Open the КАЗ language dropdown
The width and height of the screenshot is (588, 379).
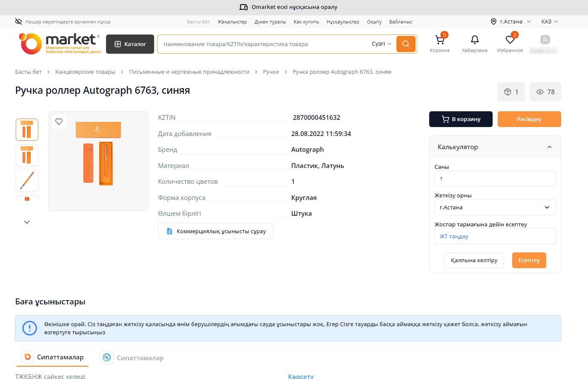click(549, 22)
